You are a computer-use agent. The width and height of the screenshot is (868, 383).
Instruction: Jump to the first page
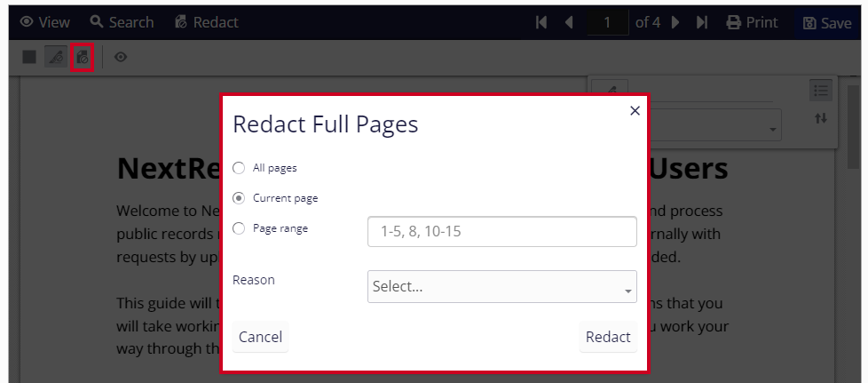tap(541, 22)
